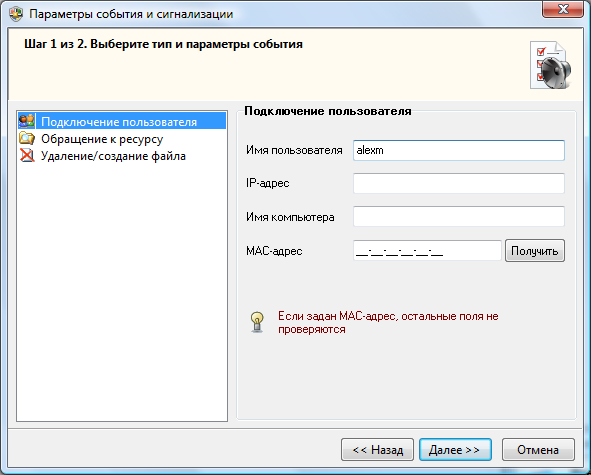The width and height of the screenshot is (591, 475).
Task: Click the folder icon beside Обращение к ресурсу
Action: tap(27, 139)
